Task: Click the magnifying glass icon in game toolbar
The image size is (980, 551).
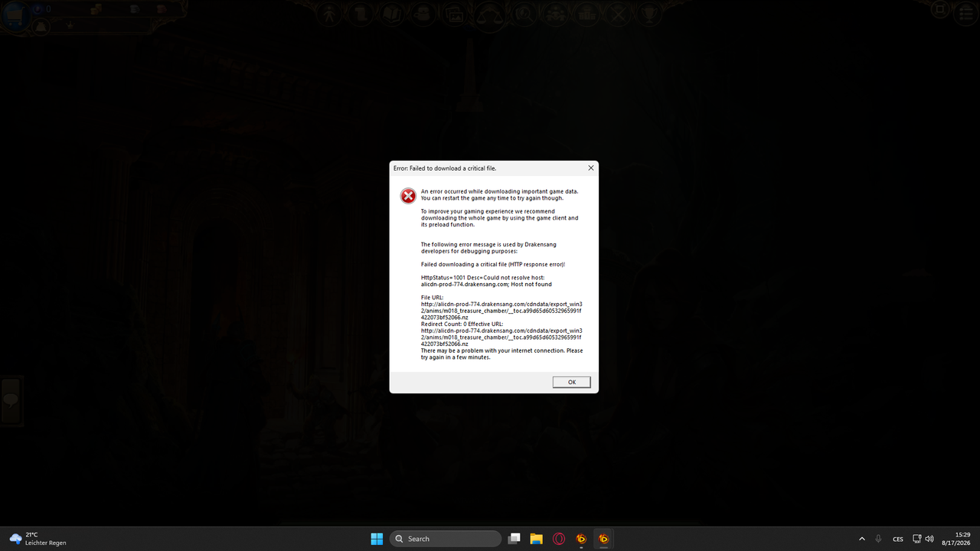Action: click(524, 13)
